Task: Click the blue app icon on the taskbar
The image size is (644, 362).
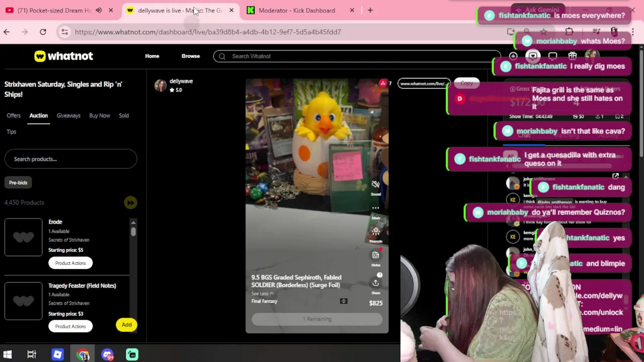Action: pos(57,355)
